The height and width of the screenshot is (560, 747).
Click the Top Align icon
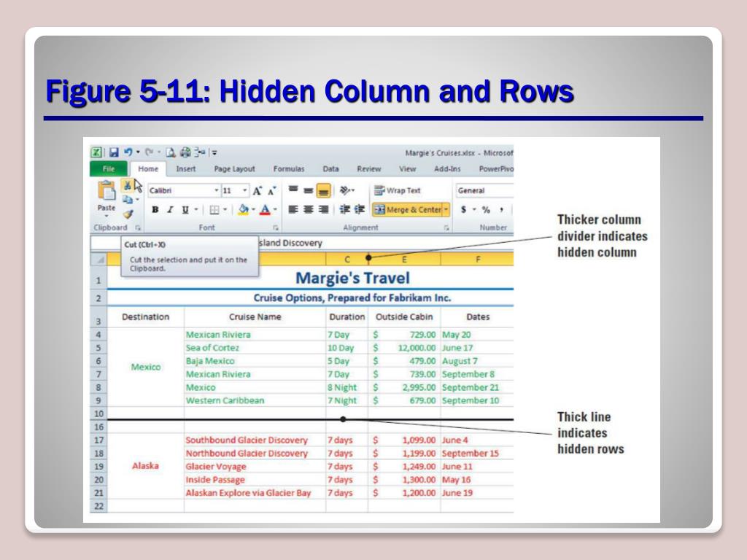coord(293,190)
